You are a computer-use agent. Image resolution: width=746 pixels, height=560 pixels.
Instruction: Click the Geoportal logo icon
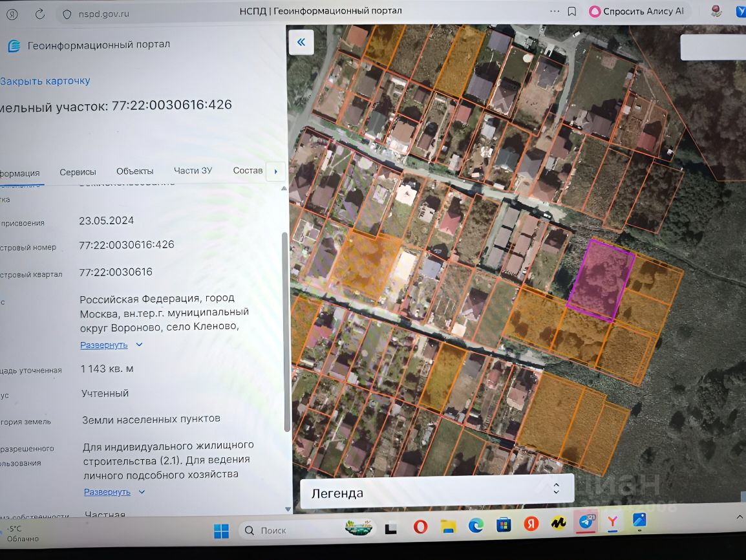click(14, 46)
